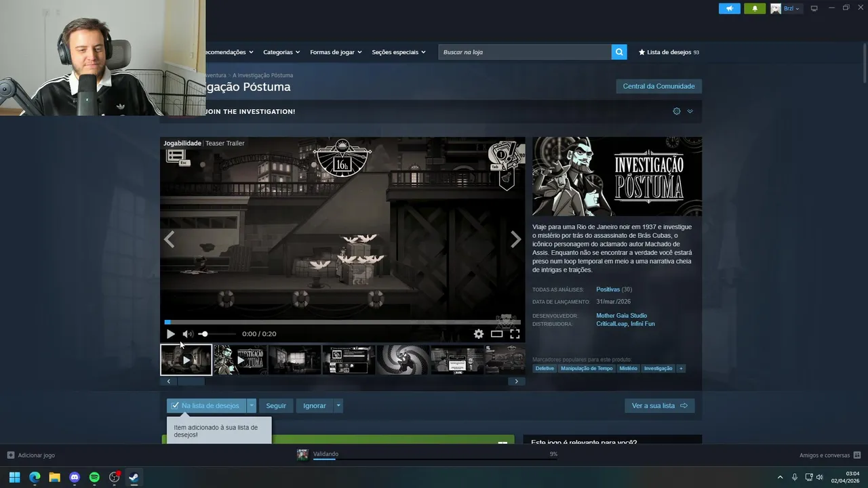868x488 pixels.
Task: Open developer Mother Gaia Studio link
Action: point(621,315)
